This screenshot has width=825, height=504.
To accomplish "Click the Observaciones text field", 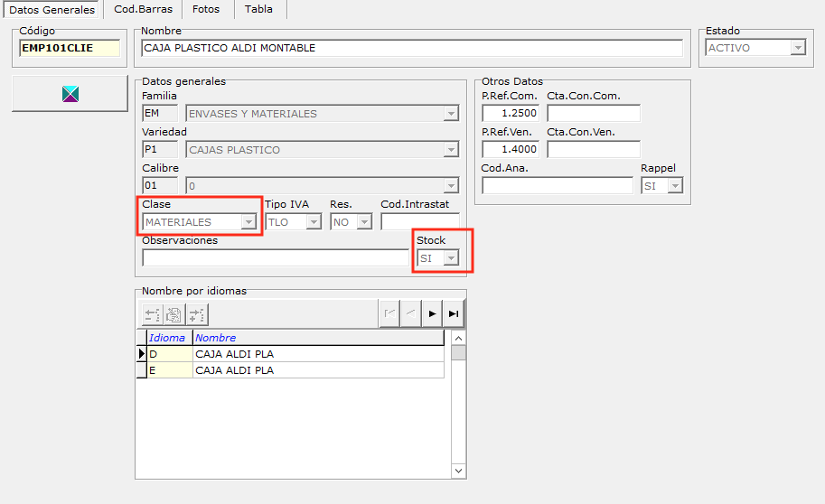I will point(275,258).
